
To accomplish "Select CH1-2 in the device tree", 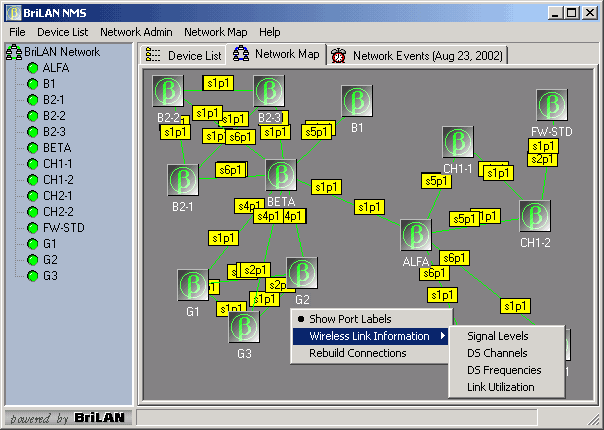I will click(x=58, y=180).
